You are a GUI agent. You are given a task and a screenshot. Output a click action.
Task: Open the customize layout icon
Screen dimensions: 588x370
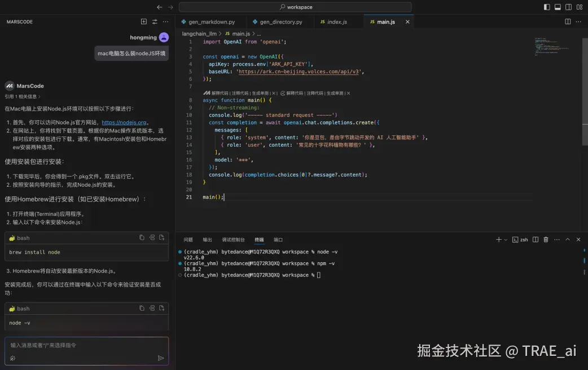pos(580,7)
